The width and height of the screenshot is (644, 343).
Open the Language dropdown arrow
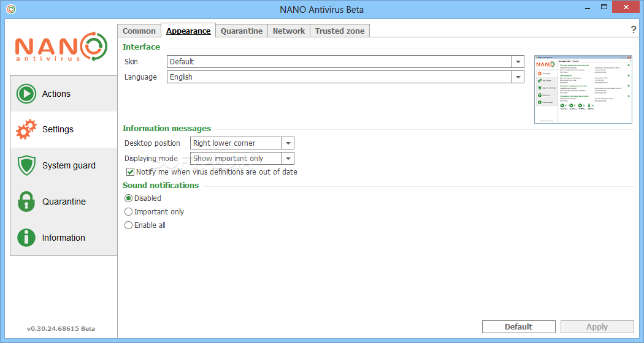[x=518, y=77]
